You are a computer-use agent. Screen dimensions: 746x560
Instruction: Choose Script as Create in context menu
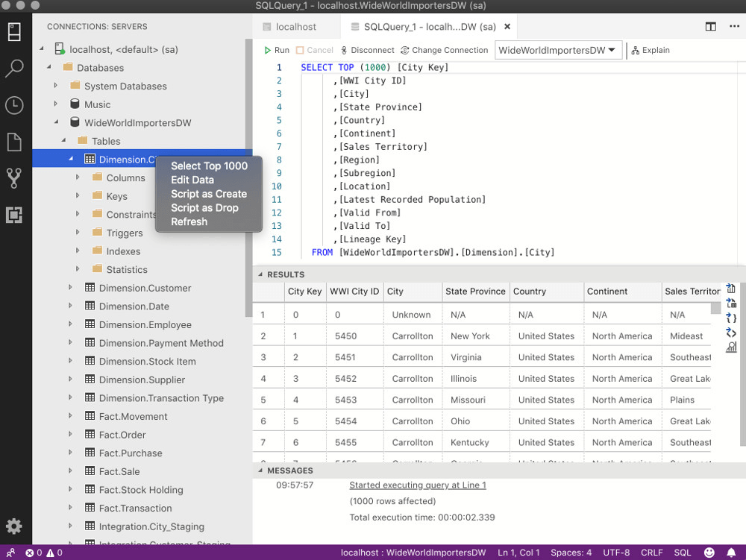pos(208,194)
